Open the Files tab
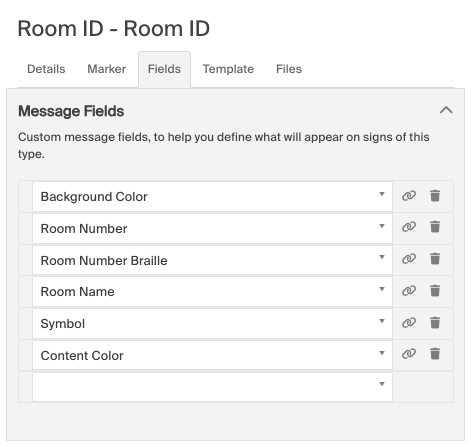This screenshot has height=447, width=471. (x=289, y=69)
